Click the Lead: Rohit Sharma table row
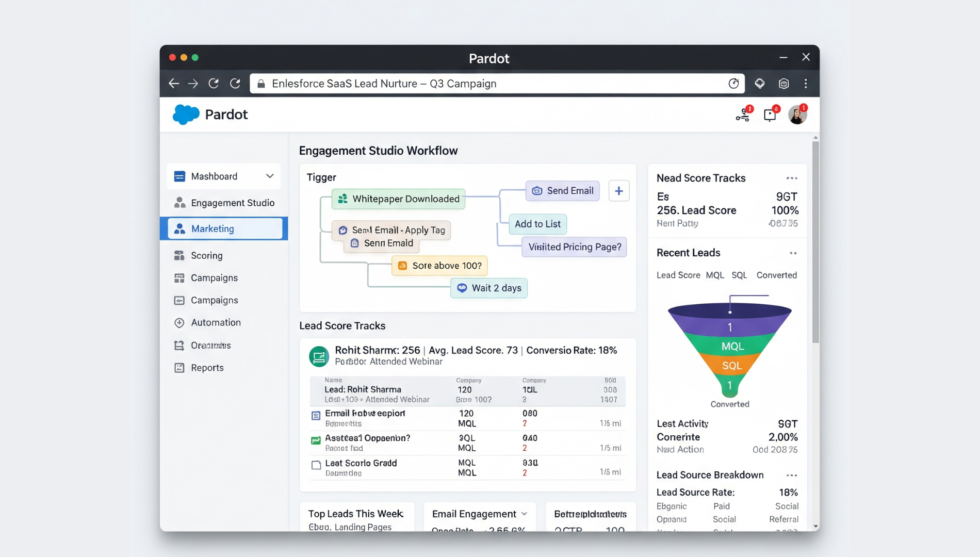Image resolution: width=980 pixels, height=557 pixels. pos(467,392)
